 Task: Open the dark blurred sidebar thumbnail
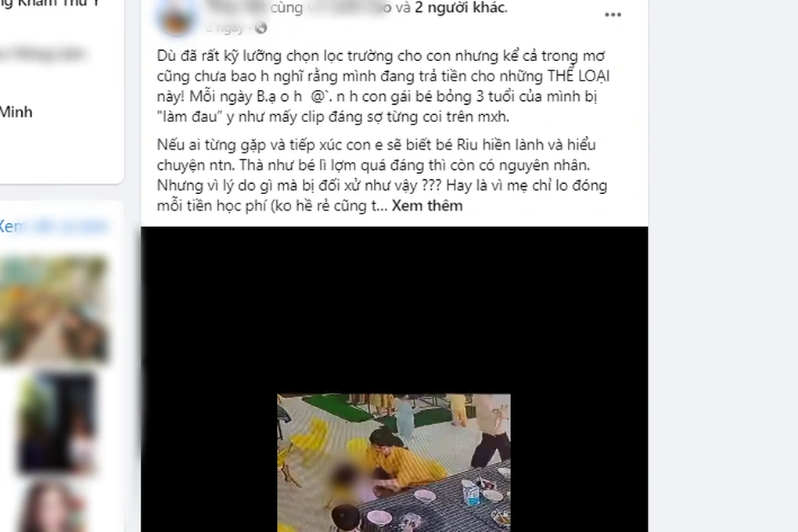pos(56,423)
